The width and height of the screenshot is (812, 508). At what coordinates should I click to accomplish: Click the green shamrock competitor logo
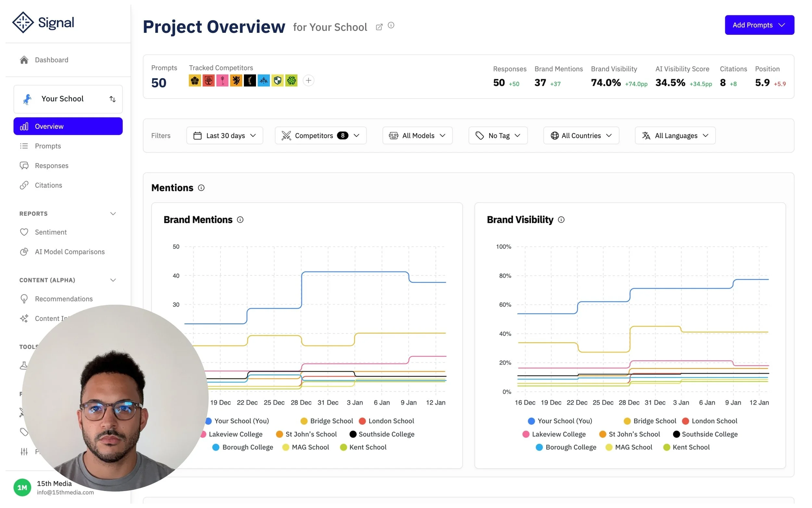(291, 81)
